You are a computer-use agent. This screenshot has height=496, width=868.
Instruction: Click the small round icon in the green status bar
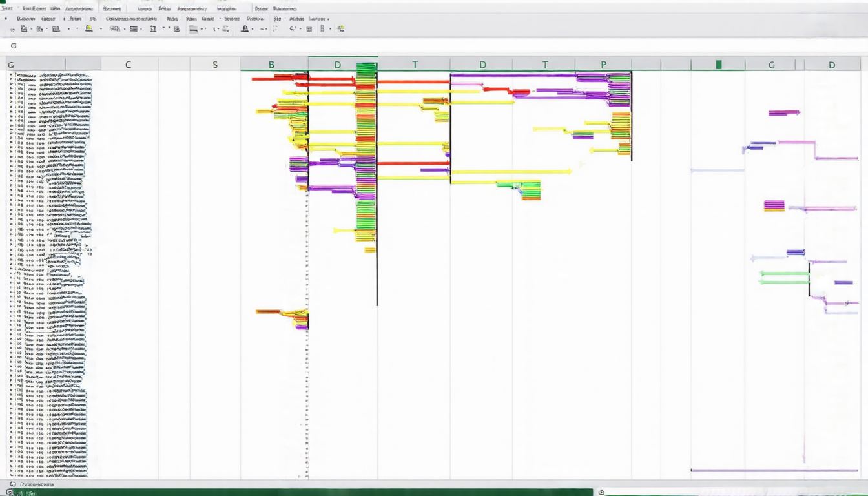coord(9,493)
